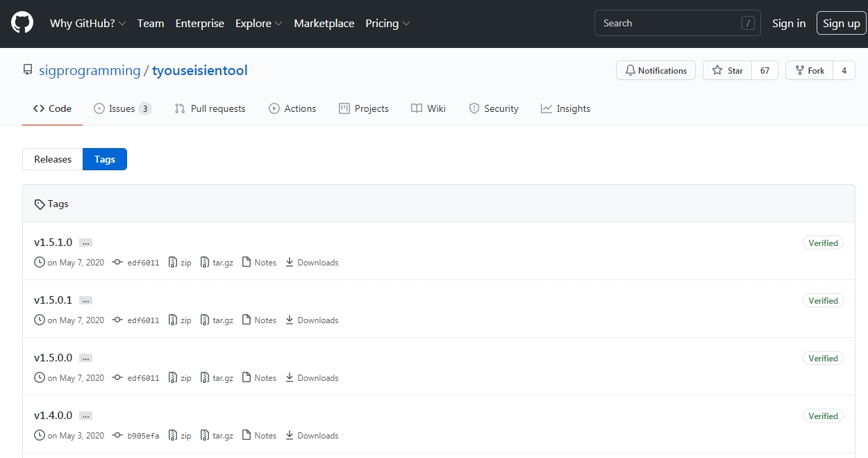Click the Verified badge for v1.5.1.0

point(823,243)
